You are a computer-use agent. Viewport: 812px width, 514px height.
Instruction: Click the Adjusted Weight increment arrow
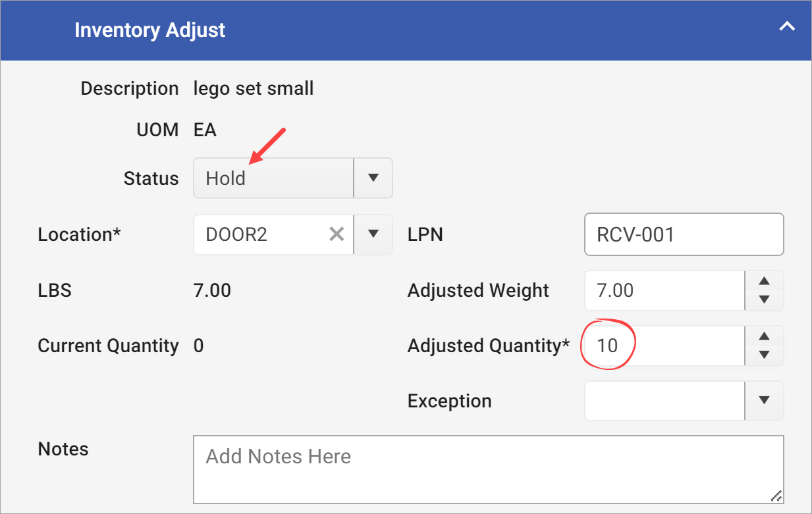764,282
